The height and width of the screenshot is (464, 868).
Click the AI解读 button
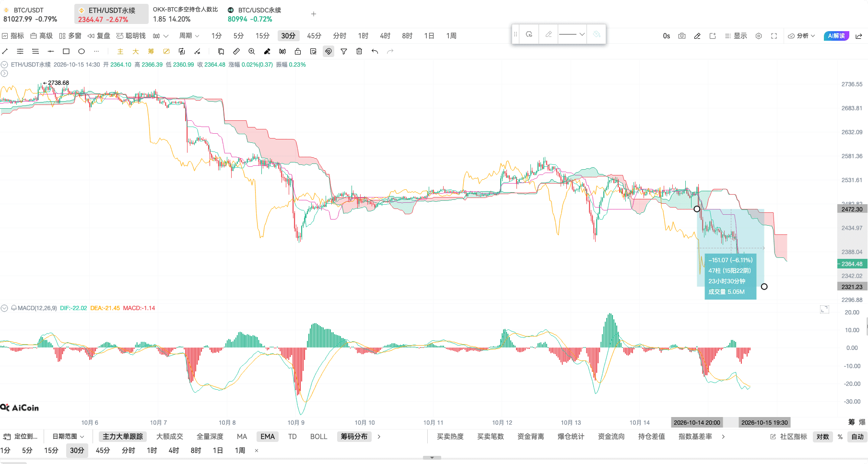tap(836, 36)
